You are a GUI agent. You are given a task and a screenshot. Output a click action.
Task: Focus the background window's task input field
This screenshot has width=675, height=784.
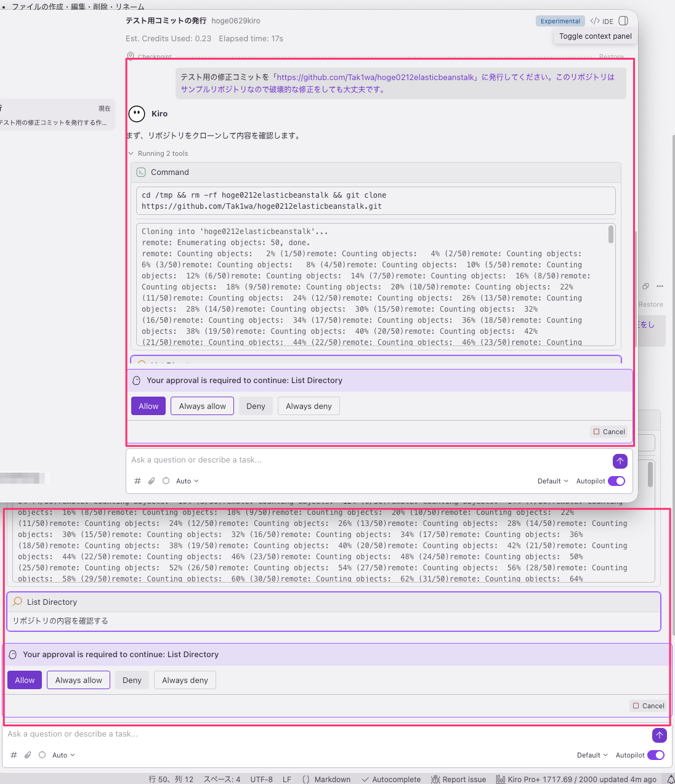coord(326,734)
